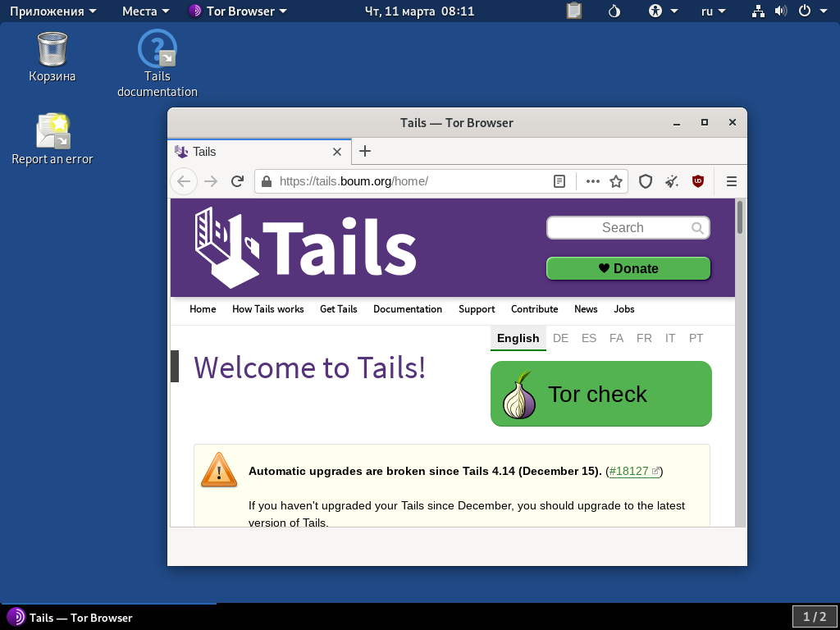Switch page language to ES
This screenshot has height=630, width=840.
[589, 338]
